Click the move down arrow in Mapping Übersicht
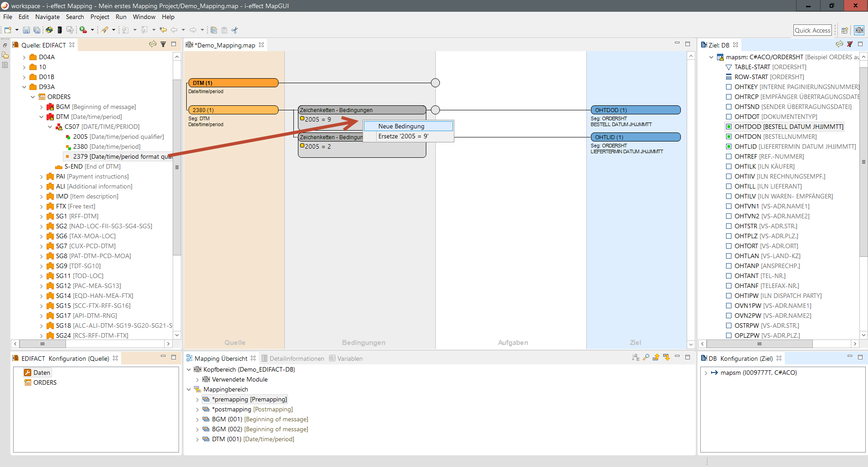868x467 pixels. point(666,358)
